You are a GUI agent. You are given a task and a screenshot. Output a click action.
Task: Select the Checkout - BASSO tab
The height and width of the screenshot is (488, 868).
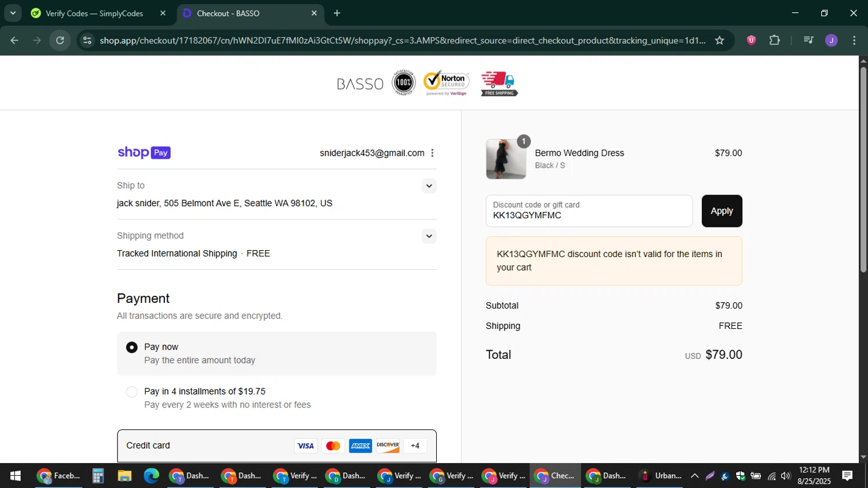point(228,13)
